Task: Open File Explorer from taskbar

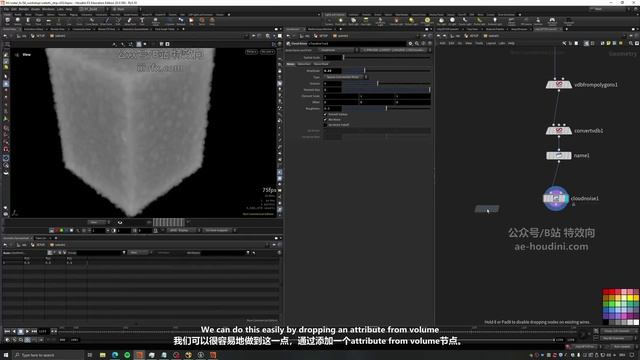Action: tap(103, 355)
